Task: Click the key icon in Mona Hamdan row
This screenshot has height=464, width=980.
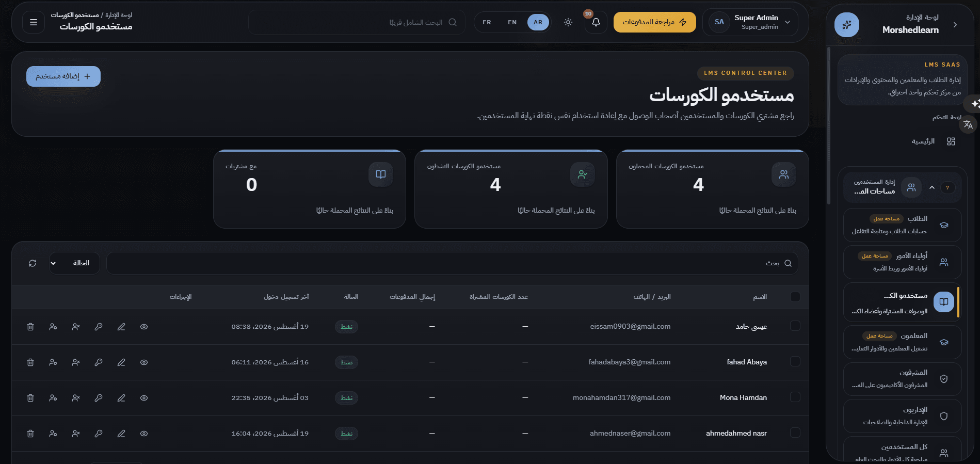Action: (x=99, y=398)
